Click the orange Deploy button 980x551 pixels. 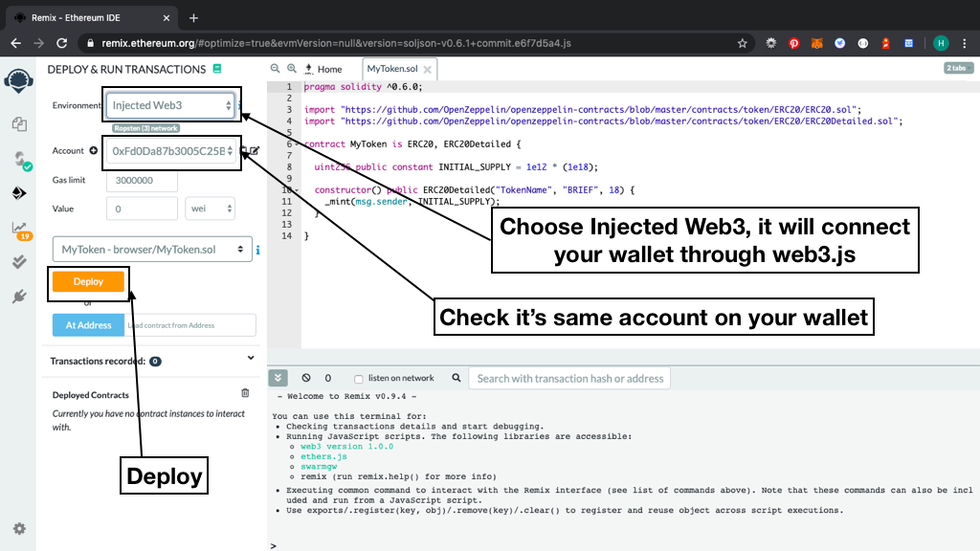[88, 282]
